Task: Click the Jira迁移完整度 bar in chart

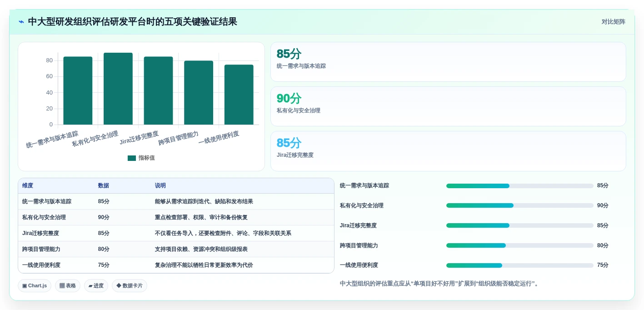Action: [158, 90]
